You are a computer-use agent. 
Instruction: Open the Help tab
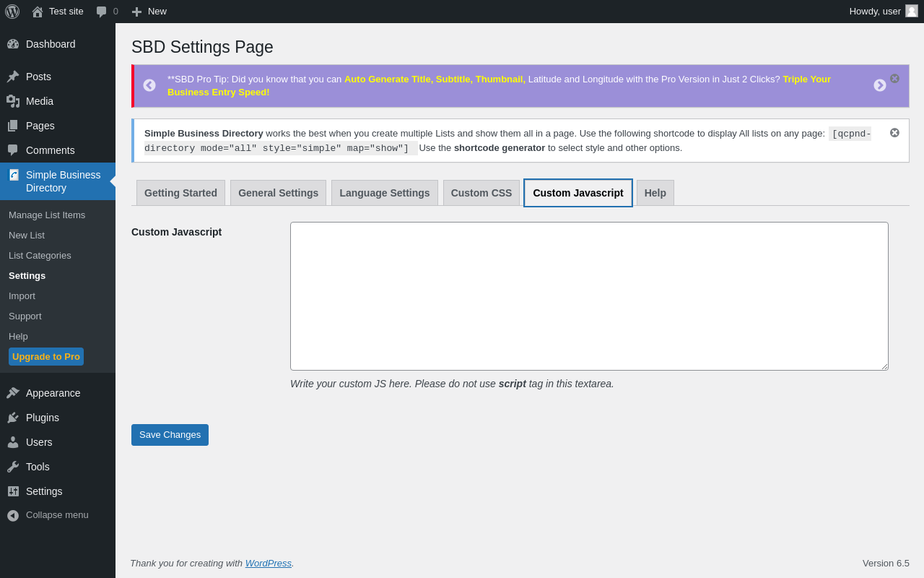click(655, 193)
